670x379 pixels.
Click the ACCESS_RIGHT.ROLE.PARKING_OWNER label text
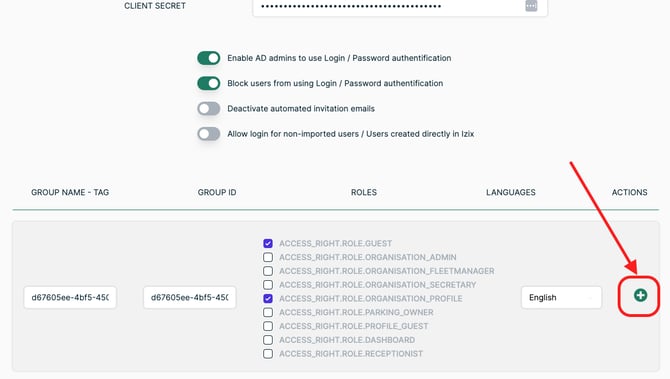(356, 312)
